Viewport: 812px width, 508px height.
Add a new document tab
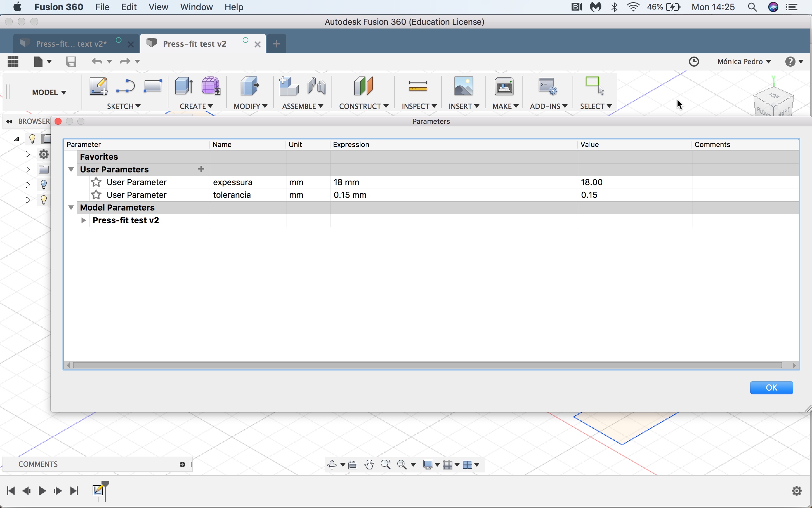[277, 44]
